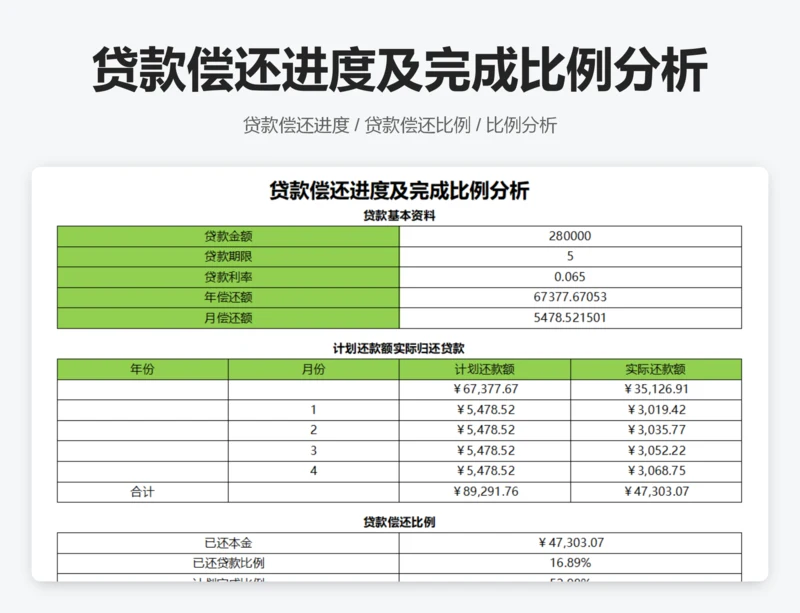Select the 贷款利率 label cell
Screen dimensions: 800x613
tap(228, 277)
